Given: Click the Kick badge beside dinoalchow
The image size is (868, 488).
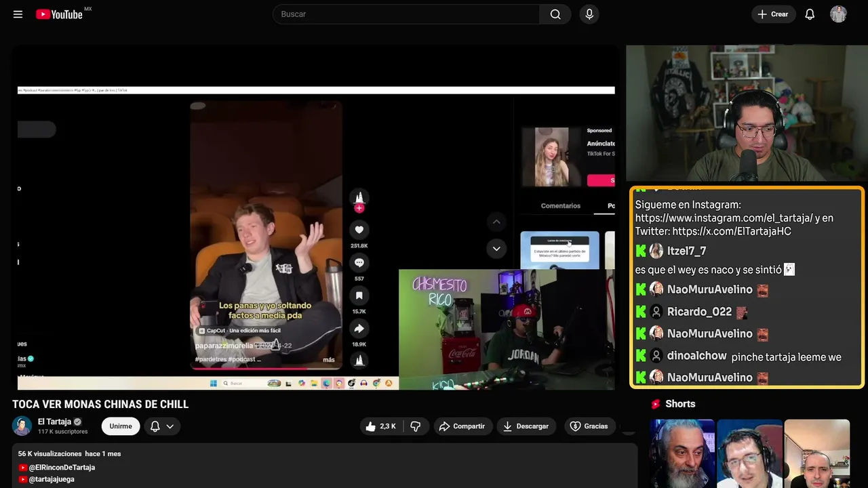Looking at the screenshot, I should tap(641, 356).
